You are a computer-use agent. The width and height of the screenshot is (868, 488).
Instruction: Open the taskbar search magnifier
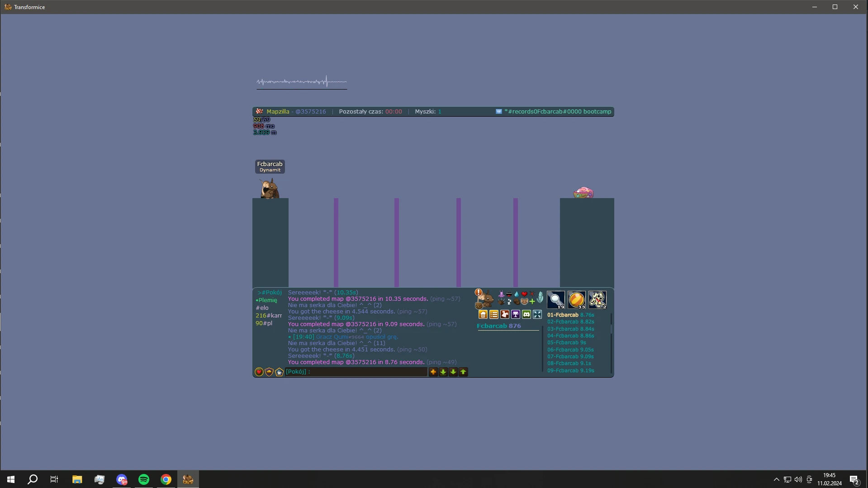[33, 479]
